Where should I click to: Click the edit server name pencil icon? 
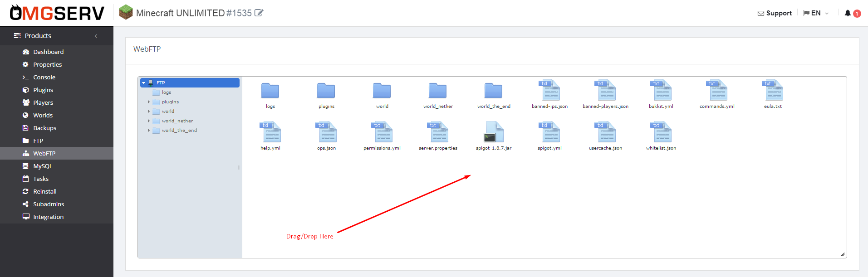pos(259,13)
